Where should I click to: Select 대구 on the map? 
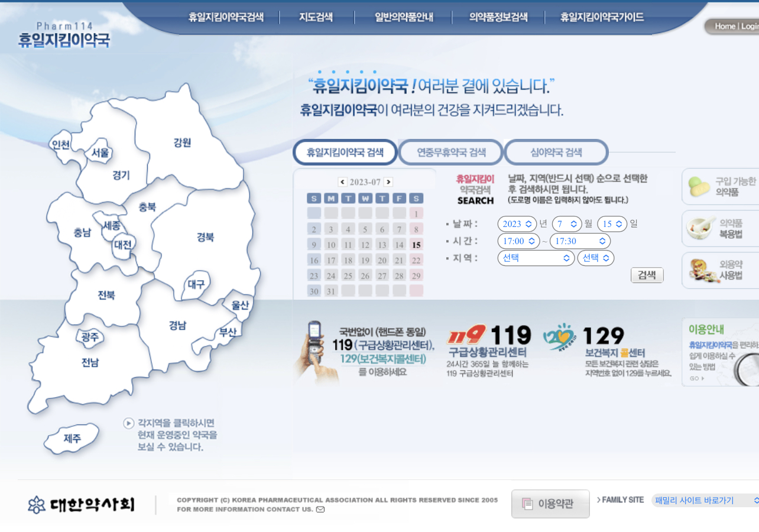pyautogui.click(x=196, y=284)
